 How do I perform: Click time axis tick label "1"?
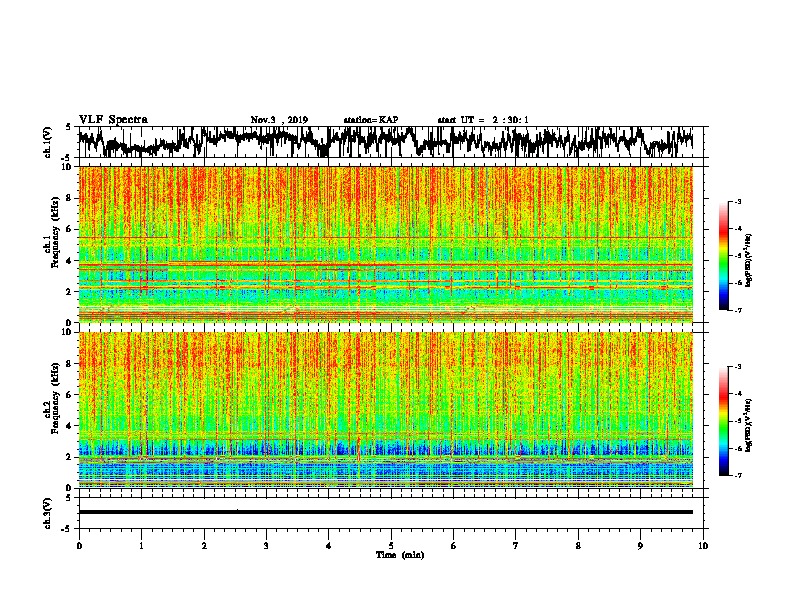tap(141, 546)
